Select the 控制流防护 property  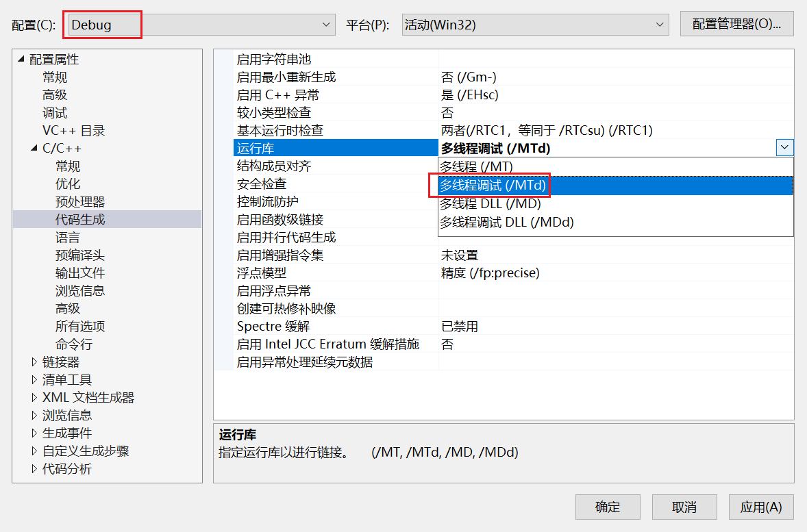click(x=268, y=201)
